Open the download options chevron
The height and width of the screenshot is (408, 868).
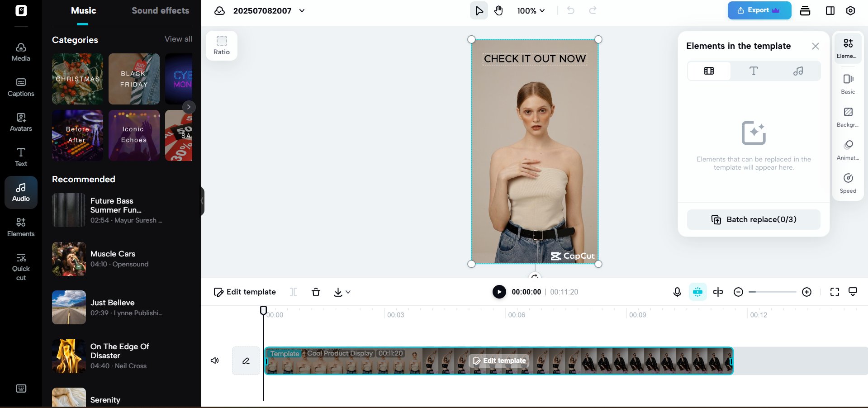tap(348, 292)
